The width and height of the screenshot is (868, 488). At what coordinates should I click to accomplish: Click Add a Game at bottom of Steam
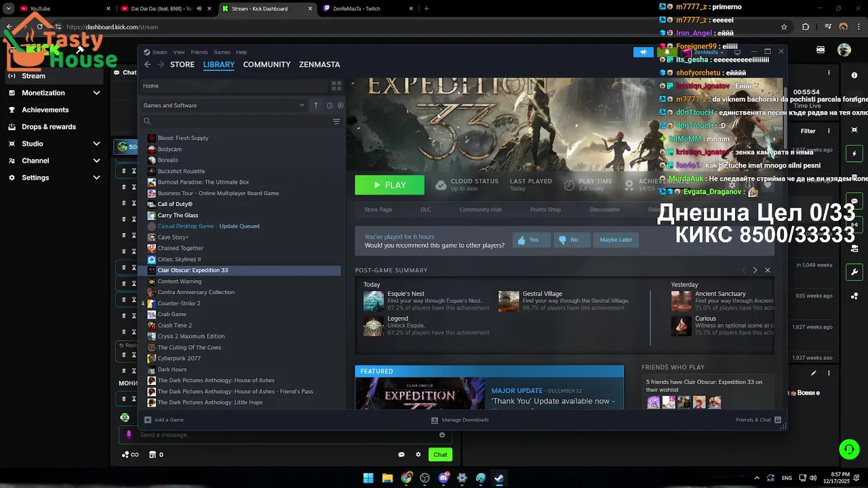[163, 420]
